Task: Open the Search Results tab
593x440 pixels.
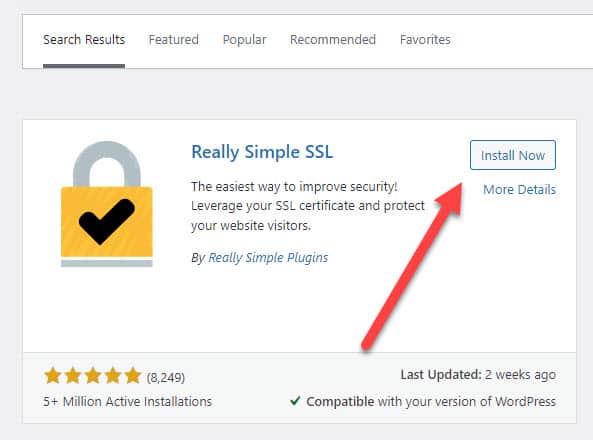Action: [84, 40]
